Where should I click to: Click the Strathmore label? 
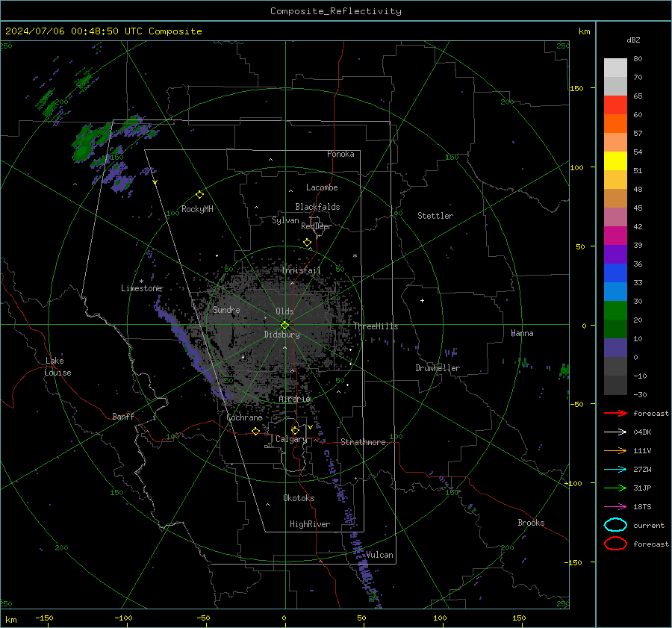tap(363, 442)
